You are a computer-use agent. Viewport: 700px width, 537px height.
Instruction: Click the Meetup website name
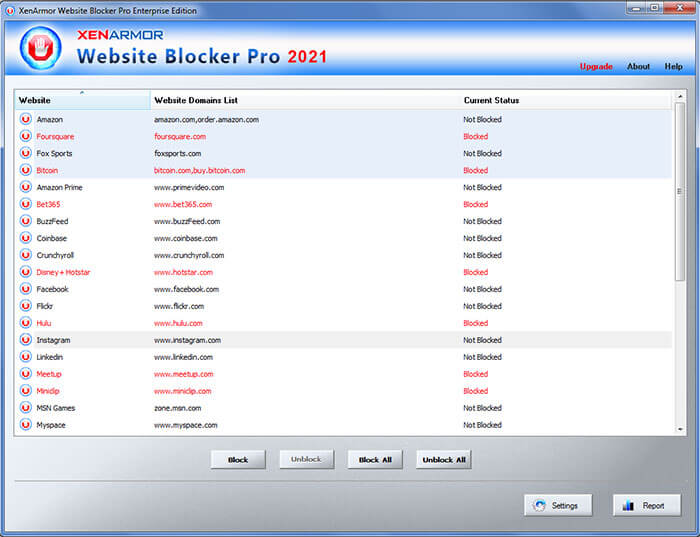point(49,374)
